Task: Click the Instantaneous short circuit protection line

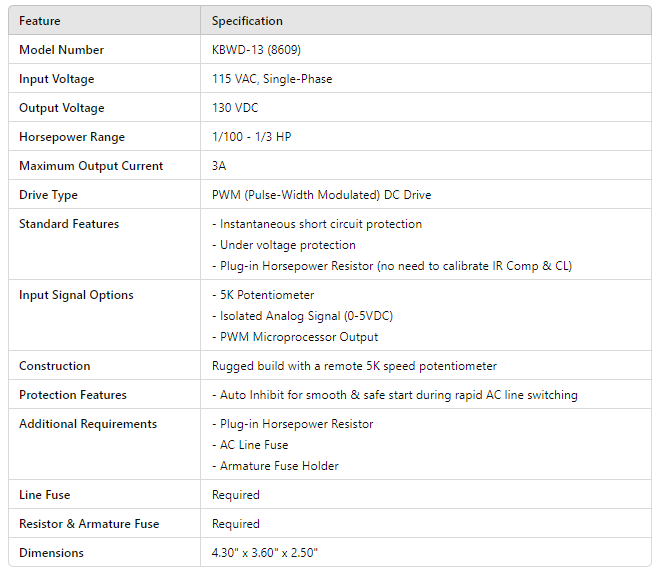Action: [x=317, y=224]
